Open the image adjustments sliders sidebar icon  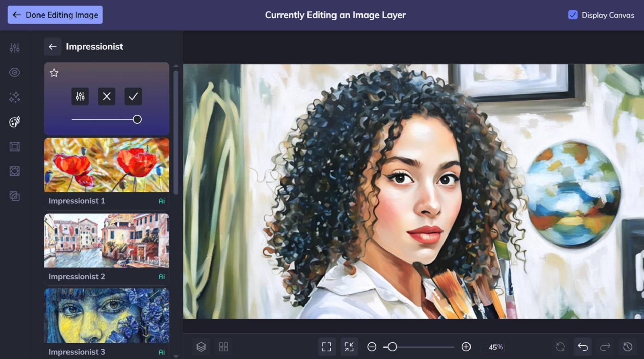(14, 48)
